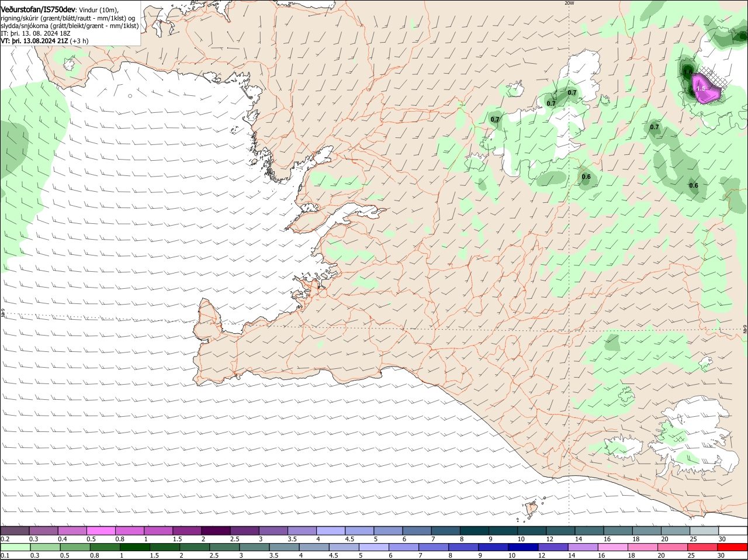Click the palest green rain-scale swatch labeled 0.1
The width and height of the screenshot is (748, 560).
point(15,547)
